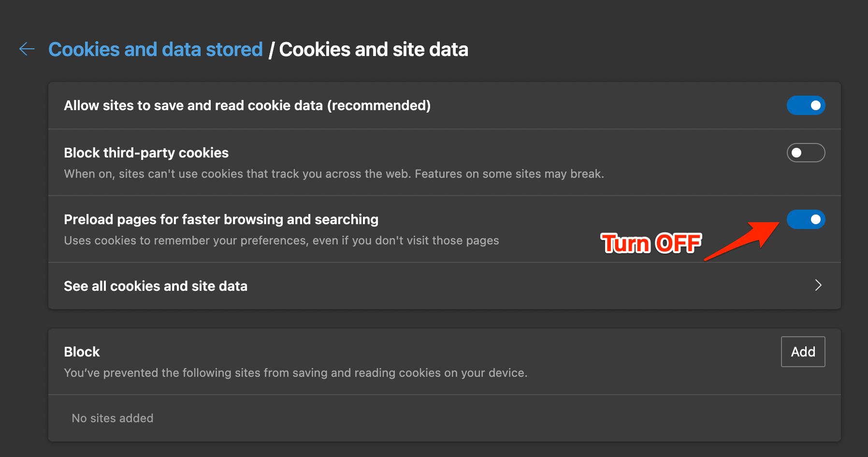Open See all cookies and site data
Screen dimensions: 868x457
(156, 286)
